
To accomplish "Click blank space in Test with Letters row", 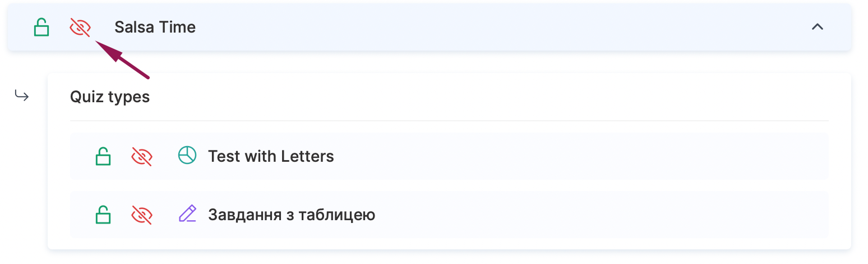I will pyautogui.click(x=561, y=156).
